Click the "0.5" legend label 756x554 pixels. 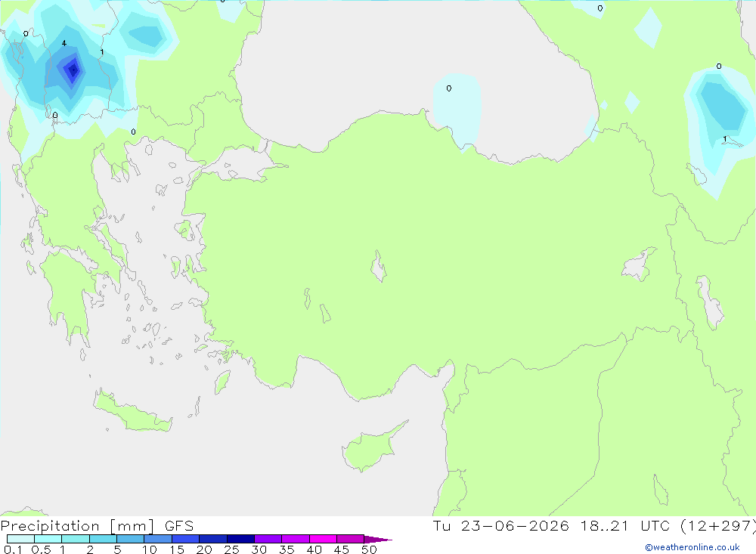pos(41,549)
